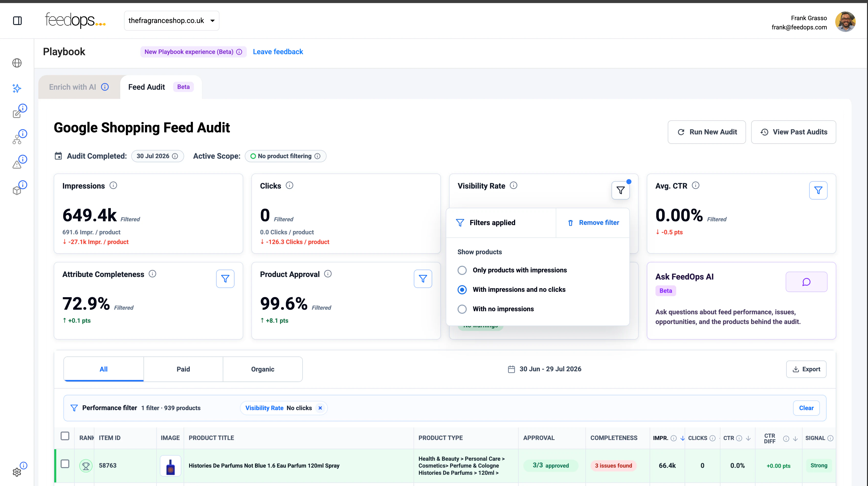
Task: Click info icon beside Impressions
Action: (x=114, y=186)
